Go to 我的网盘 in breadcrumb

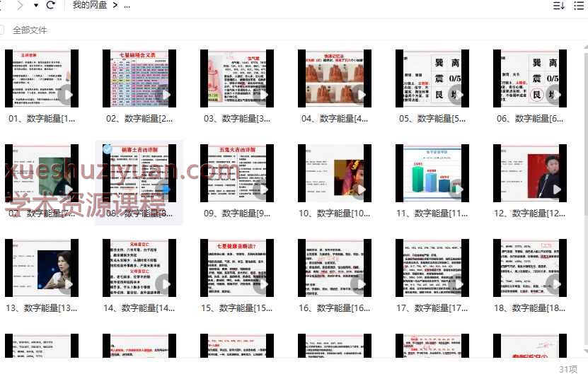point(89,6)
